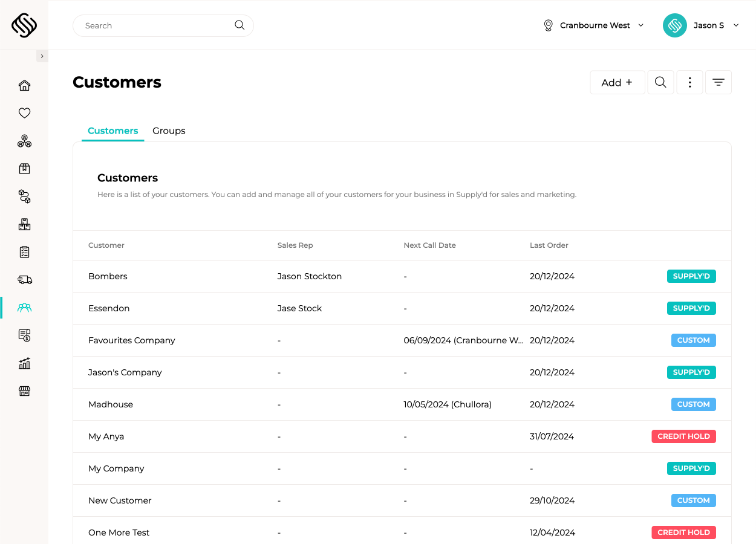Open the Products package icon in sidebar

24,168
